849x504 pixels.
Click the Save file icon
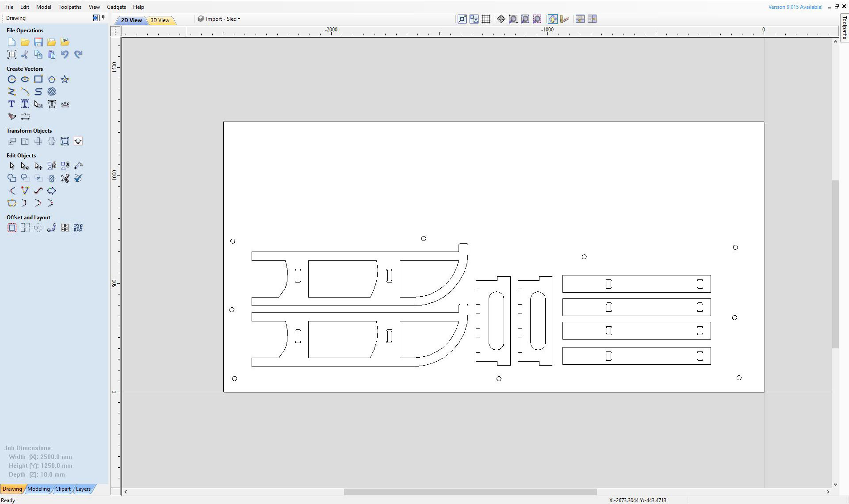point(38,42)
